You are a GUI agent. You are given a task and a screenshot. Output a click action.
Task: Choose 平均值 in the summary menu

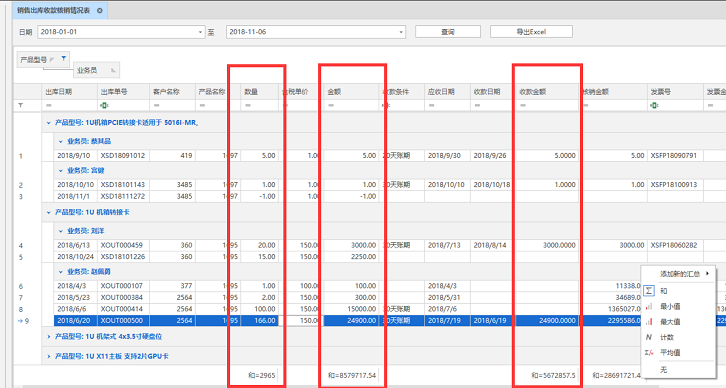point(677,352)
